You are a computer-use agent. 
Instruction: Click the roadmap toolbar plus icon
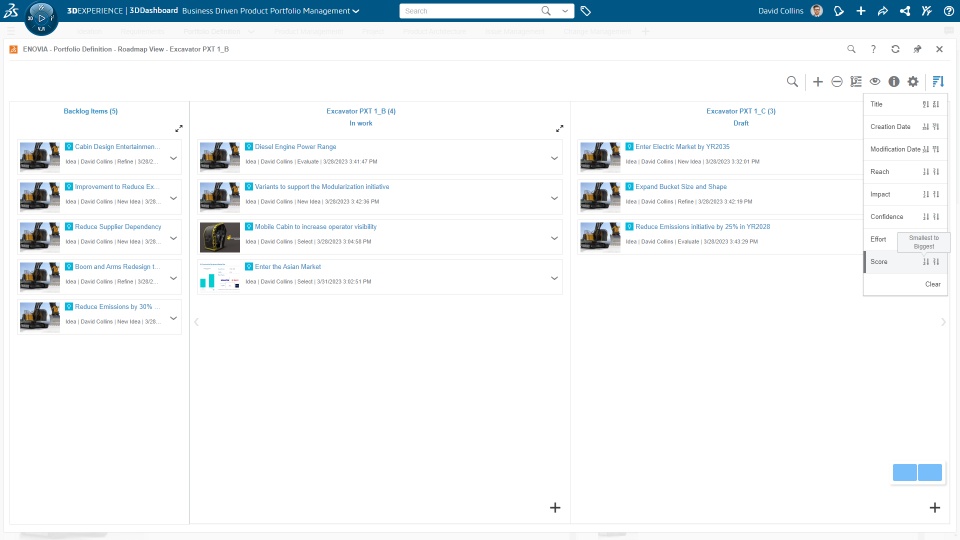817,81
